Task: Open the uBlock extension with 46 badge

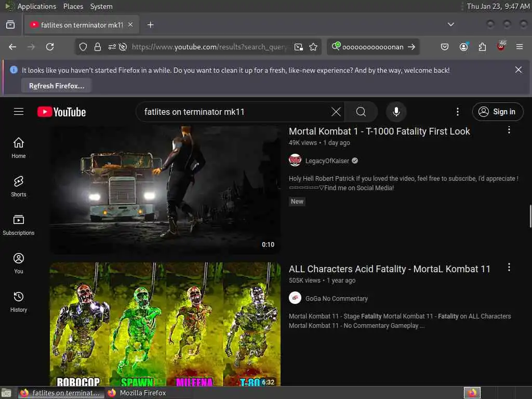Action: 501,46
